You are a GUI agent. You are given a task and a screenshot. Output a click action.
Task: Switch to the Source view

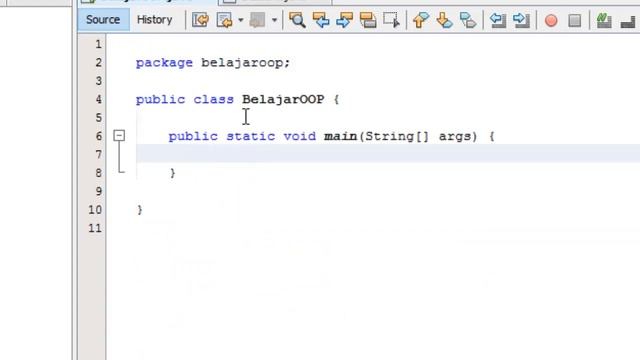pos(103,20)
